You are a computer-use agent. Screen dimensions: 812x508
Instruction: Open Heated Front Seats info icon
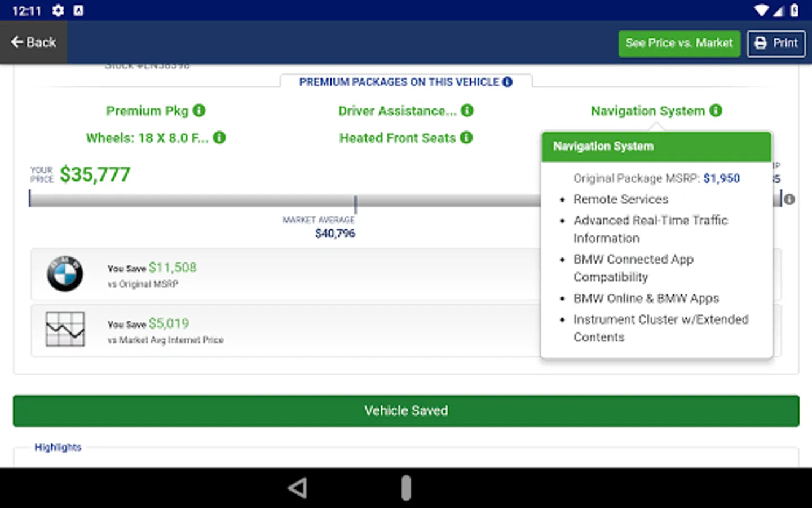click(466, 138)
